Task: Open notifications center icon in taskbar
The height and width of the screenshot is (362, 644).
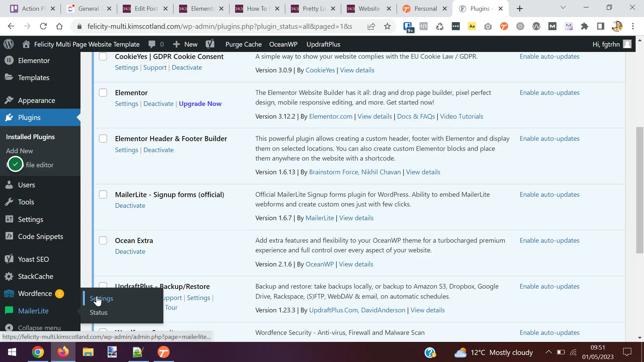Action: 627,352
